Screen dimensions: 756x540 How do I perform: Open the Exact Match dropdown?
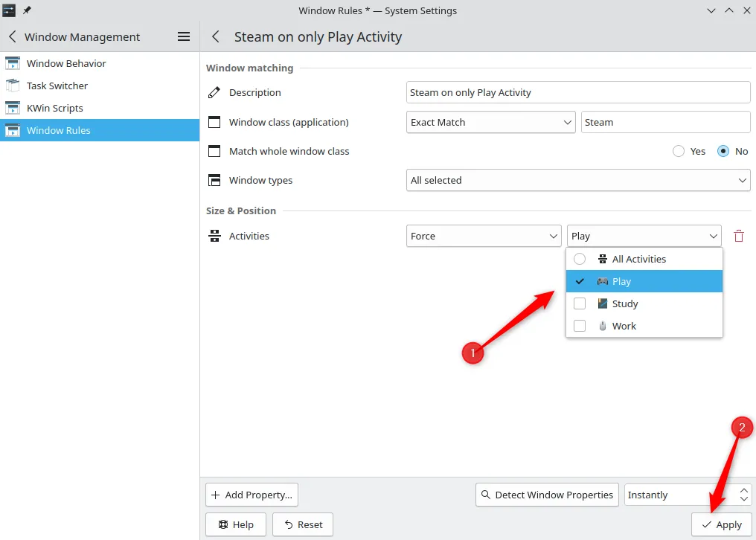pos(490,122)
